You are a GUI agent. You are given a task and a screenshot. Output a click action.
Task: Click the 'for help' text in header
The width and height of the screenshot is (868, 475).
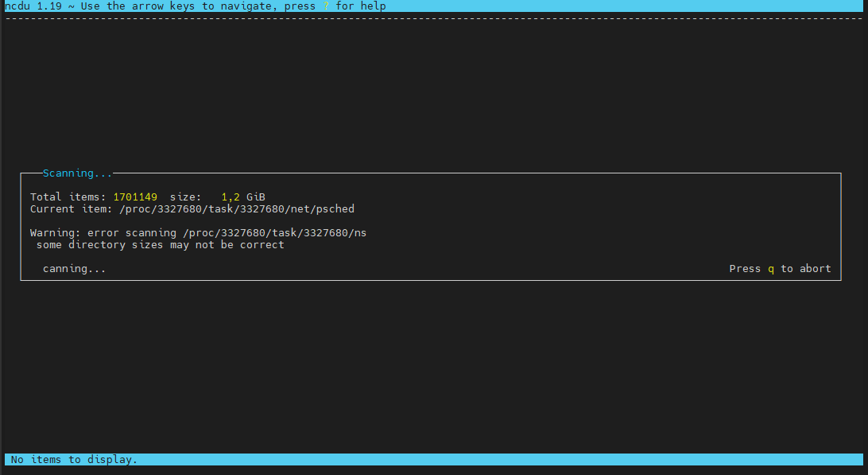361,6
